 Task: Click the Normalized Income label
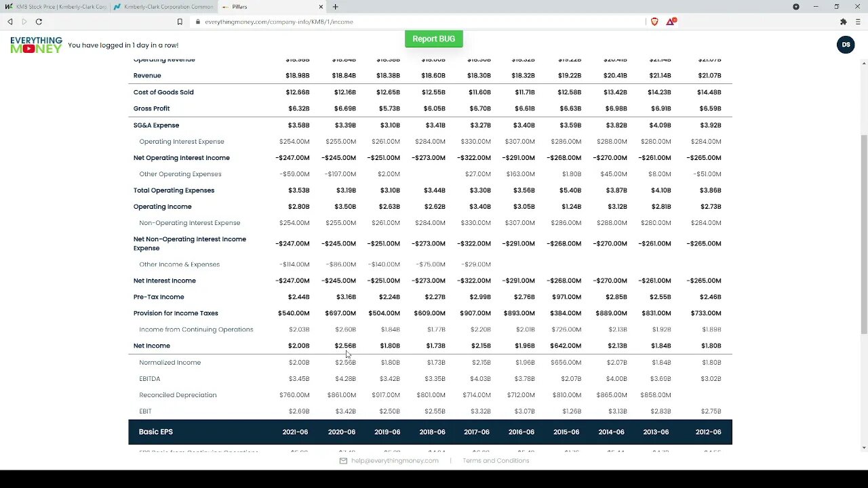(170, 363)
